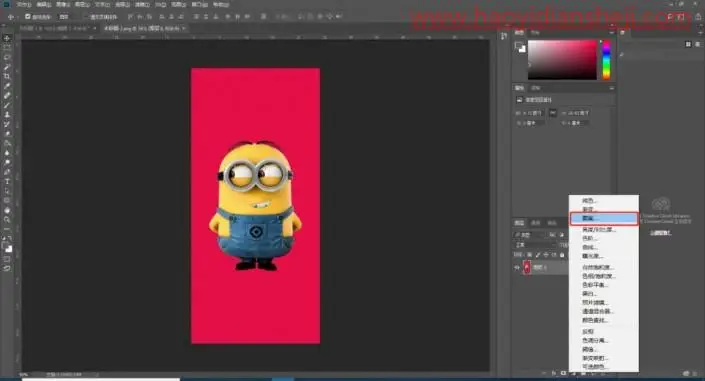Screen dimensions: 705x381
Task: Toggle the W/H link icon in Properties
Action: click(553, 113)
